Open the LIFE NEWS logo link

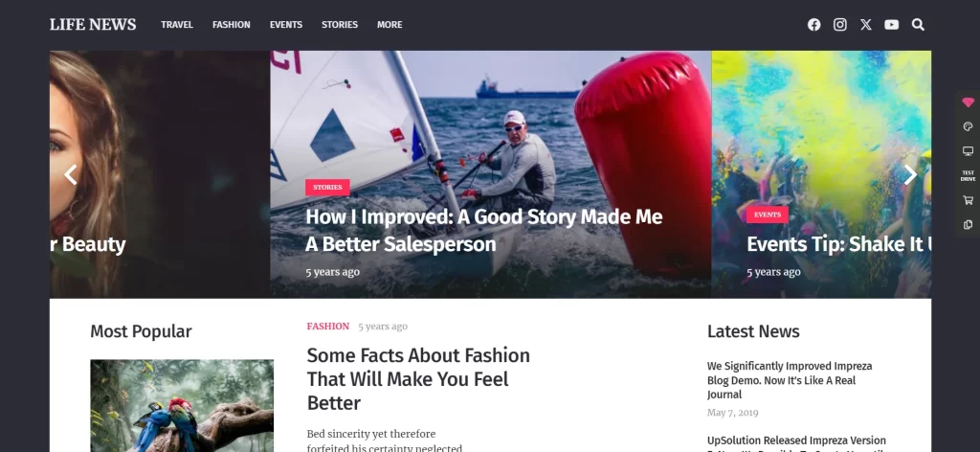[93, 24]
